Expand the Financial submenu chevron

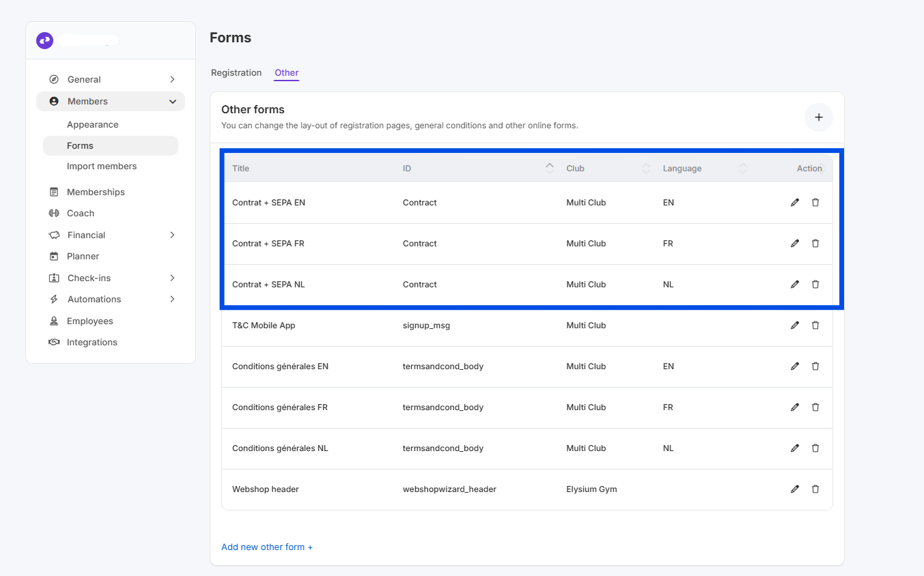172,235
